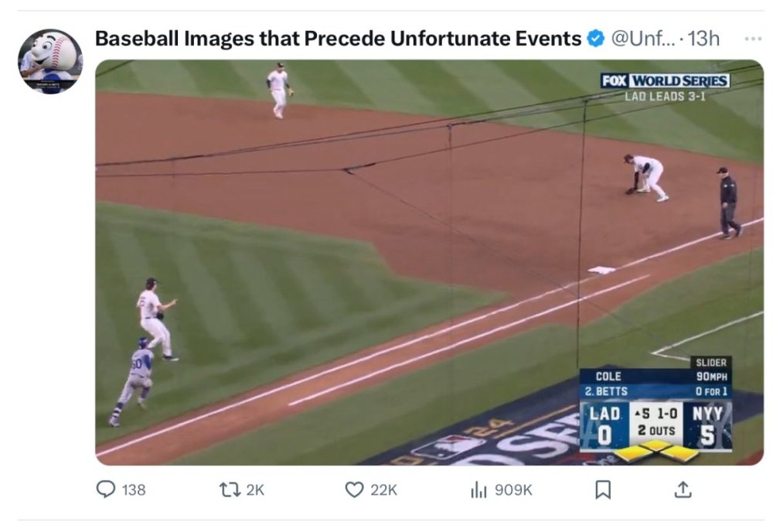Open the post via the 13h timestamp
This screenshot has height=532, width=773.
pos(703,39)
